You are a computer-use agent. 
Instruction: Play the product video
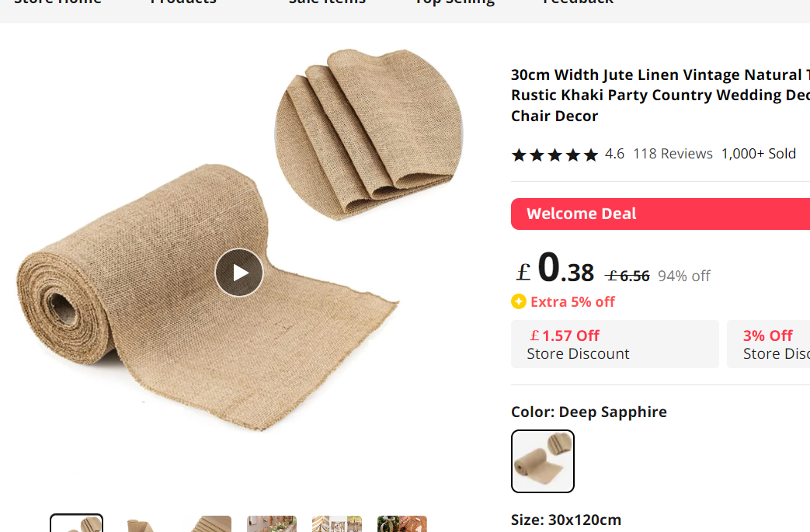[x=239, y=273]
